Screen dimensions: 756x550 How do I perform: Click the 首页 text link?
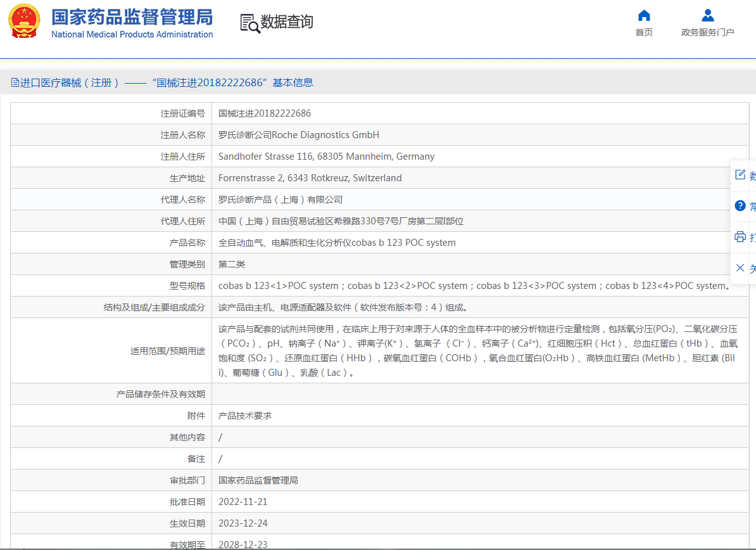(644, 32)
